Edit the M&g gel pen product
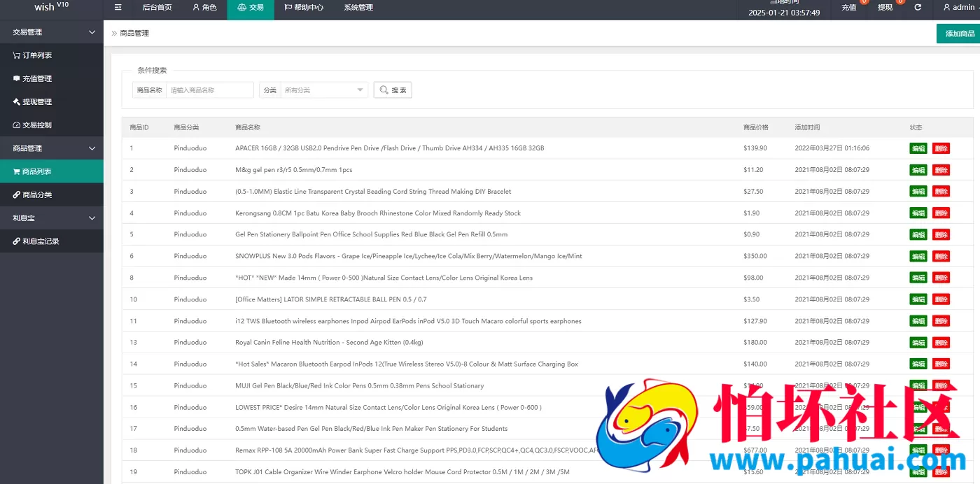Screen dimensions: 980x484 pos(918,170)
